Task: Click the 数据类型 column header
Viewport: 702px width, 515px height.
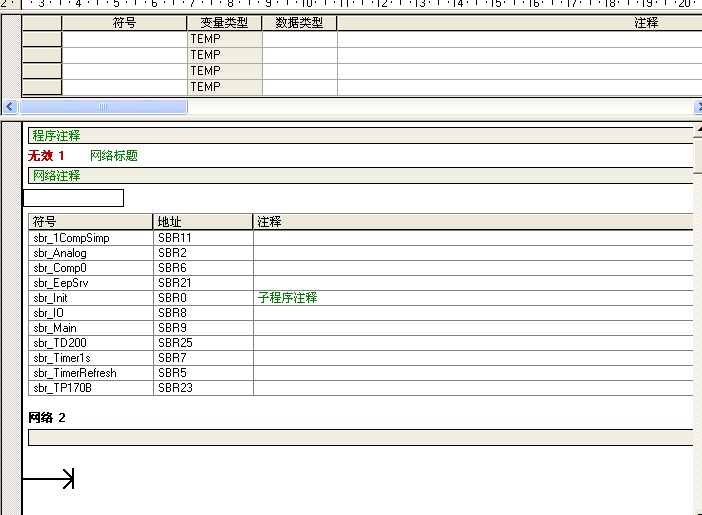Action: click(x=299, y=23)
